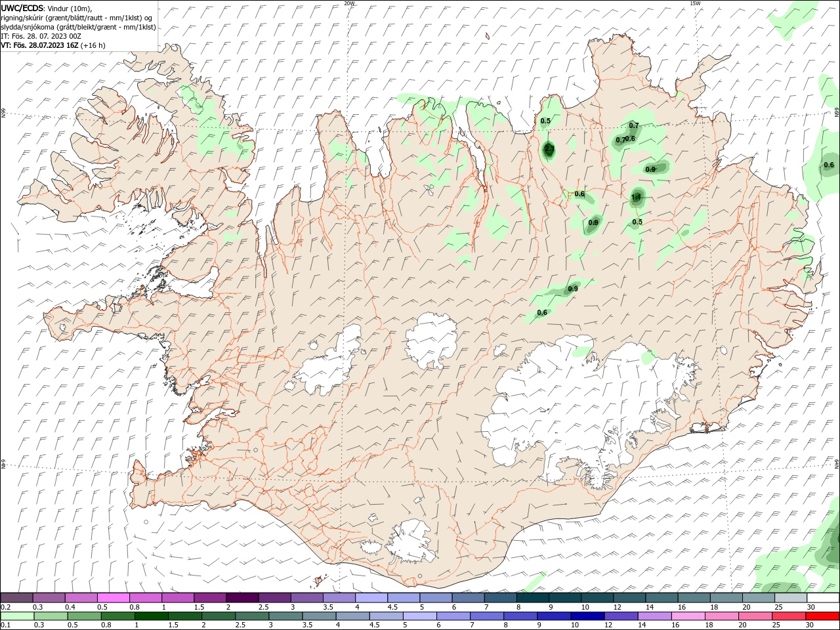Select the 'rigning/skúrir' legend description line
The height and width of the screenshot is (630, 840).
click(75, 17)
